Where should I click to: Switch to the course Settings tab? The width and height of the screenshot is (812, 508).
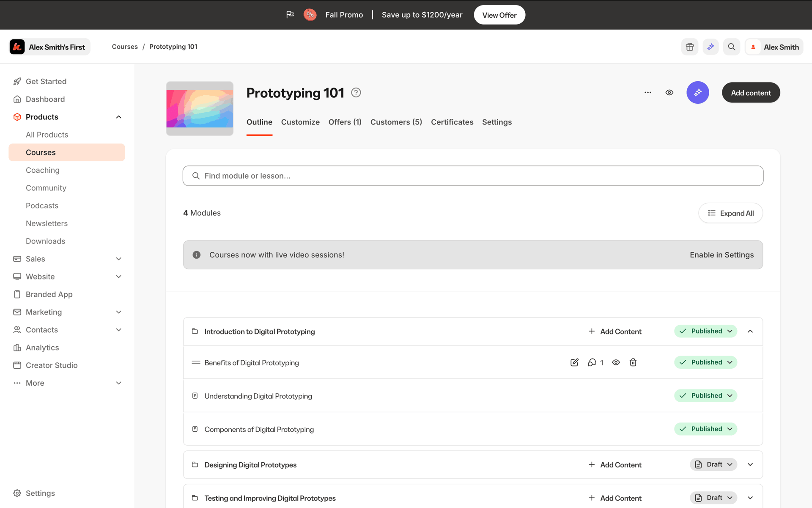[497, 122]
